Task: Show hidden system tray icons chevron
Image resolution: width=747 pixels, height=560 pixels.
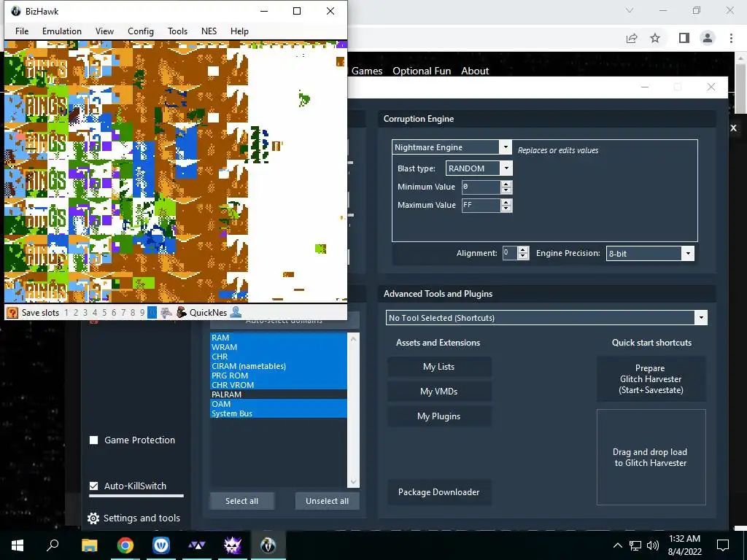Action: 617,545
